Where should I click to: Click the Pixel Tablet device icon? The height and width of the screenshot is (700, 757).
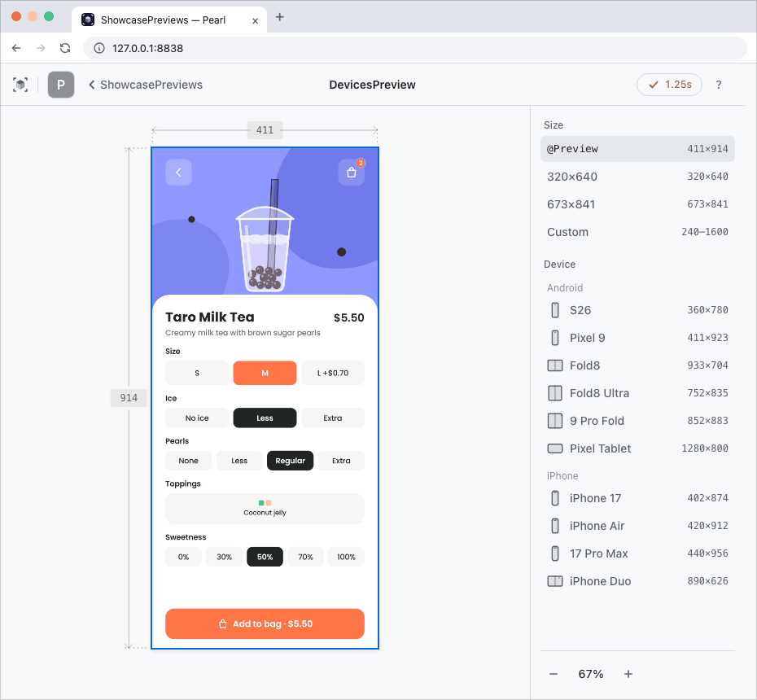click(555, 448)
